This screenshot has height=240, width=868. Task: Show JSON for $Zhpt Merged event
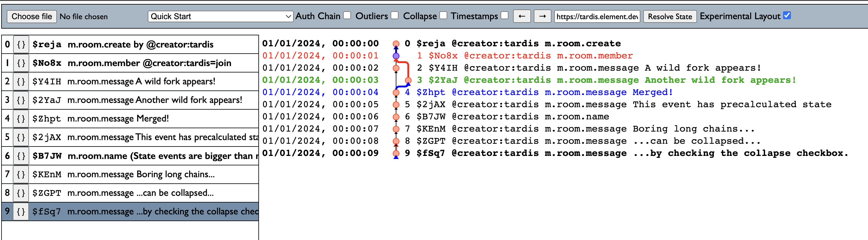click(x=21, y=119)
